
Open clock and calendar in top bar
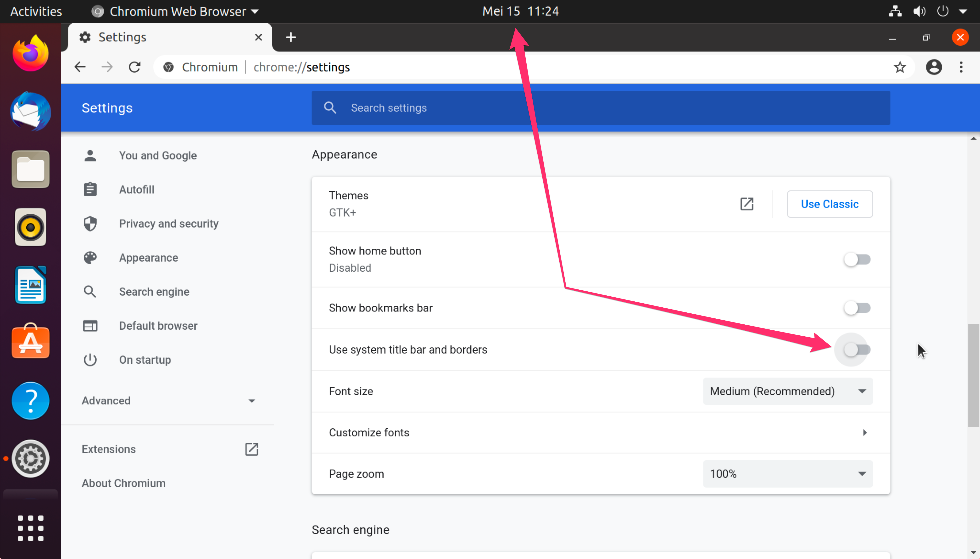(520, 11)
